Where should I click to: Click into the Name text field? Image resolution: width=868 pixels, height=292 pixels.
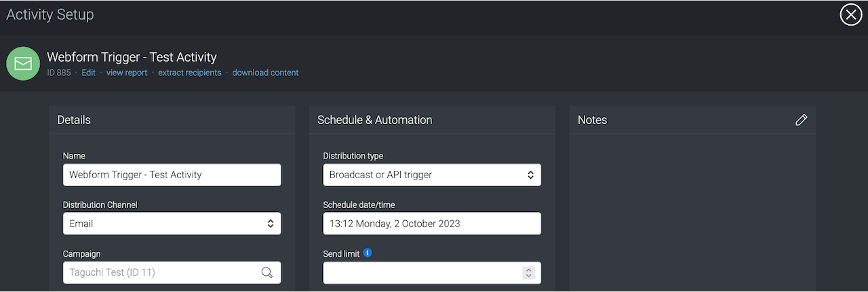coord(172,175)
